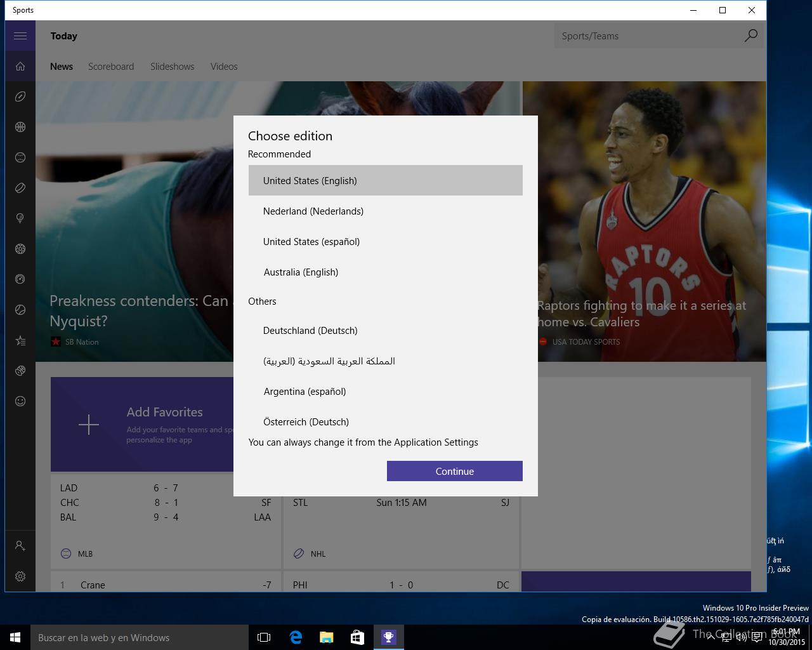Image resolution: width=812 pixels, height=650 pixels.
Task: Open the soccer ball section icon
Action: click(x=20, y=249)
